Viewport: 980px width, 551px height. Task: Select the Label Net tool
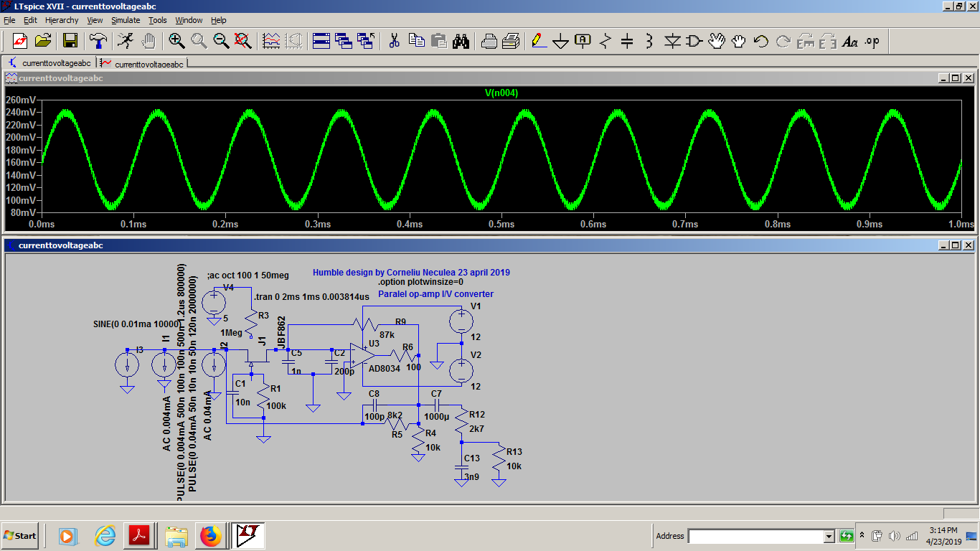coord(583,41)
